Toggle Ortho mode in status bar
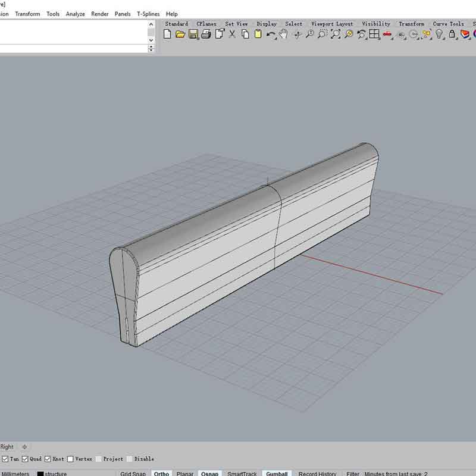This screenshot has width=476, height=476. click(161, 474)
